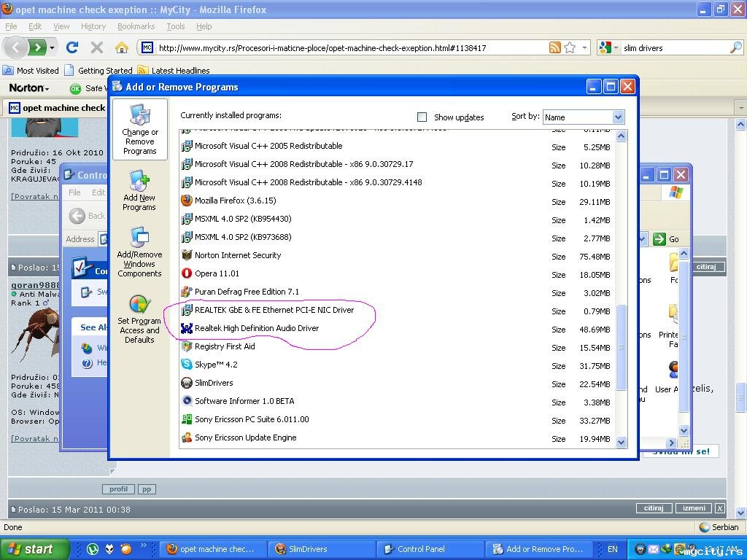The image size is (747, 560).
Task: Click the programs list scrollbar thumb
Action: (621, 348)
